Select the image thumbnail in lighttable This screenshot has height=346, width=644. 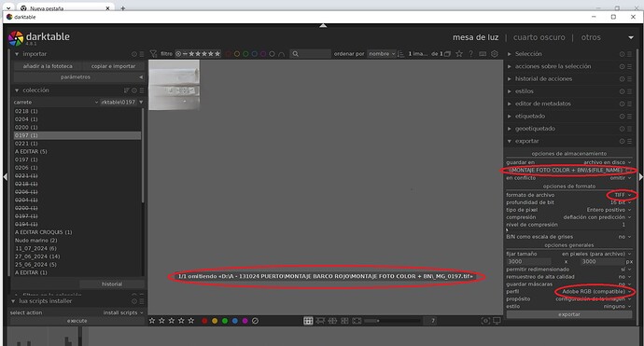174,85
